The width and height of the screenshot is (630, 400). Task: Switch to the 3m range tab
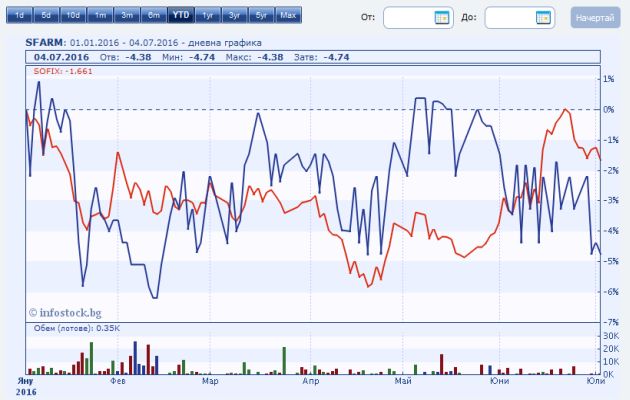[x=127, y=15]
